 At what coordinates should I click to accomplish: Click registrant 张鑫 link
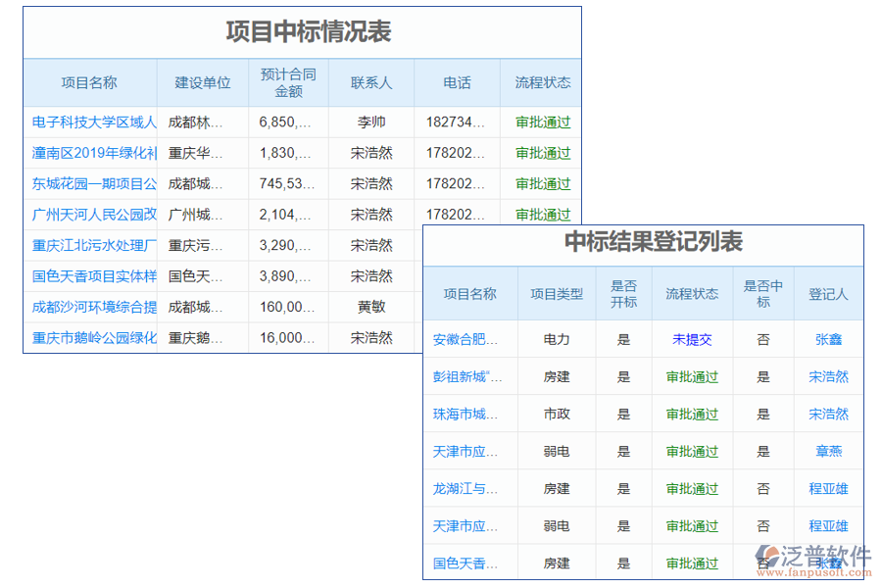(828, 339)
